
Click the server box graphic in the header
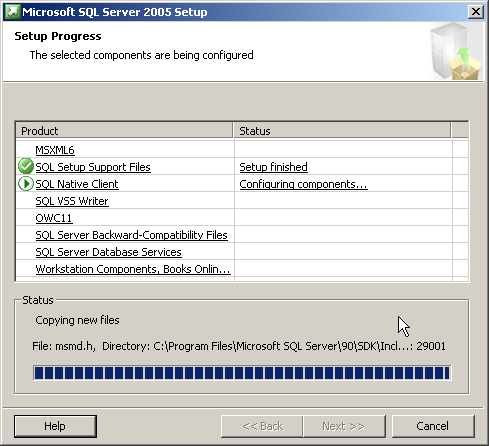[x=456, y=51]
